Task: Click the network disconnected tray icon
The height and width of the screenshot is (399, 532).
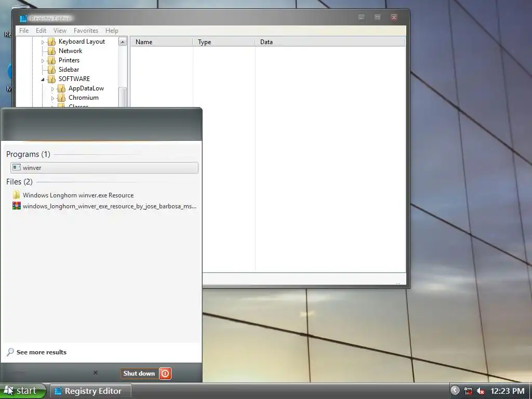Action: [468, 391]
